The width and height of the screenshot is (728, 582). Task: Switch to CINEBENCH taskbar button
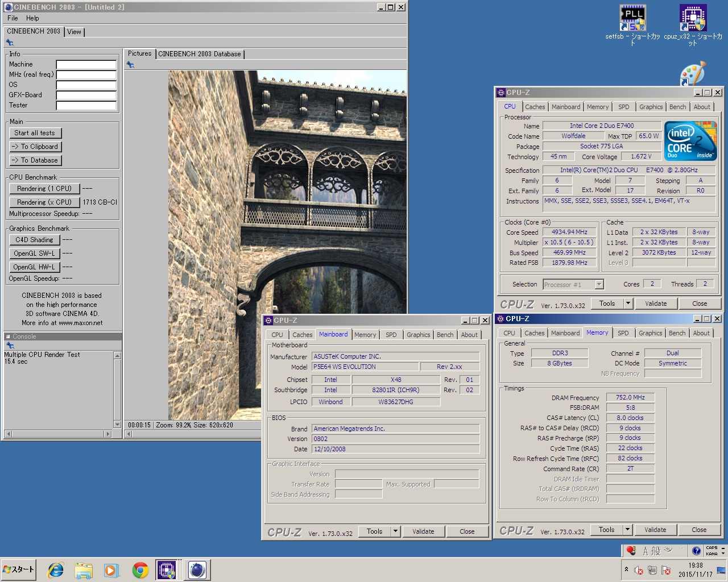pos(197,569)
